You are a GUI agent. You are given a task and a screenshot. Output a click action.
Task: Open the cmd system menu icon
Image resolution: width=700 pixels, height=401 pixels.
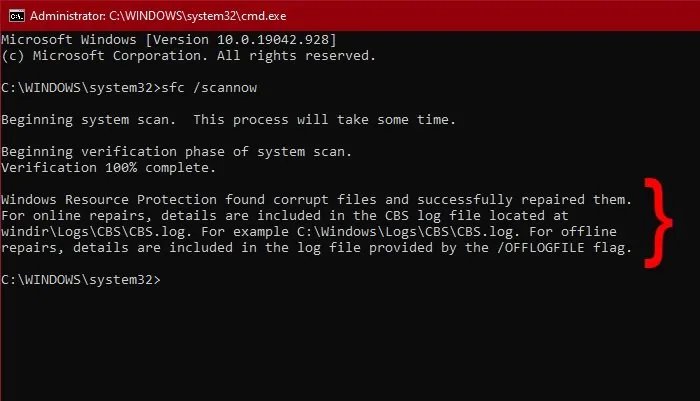click(12, 15)
